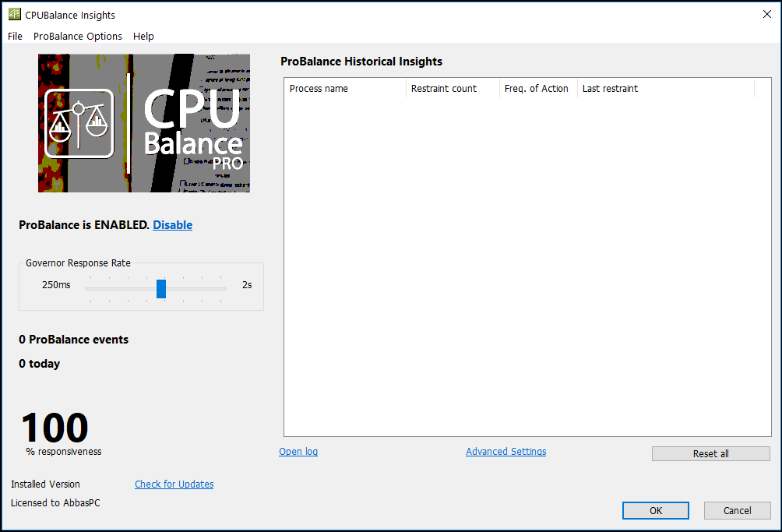This screenshot has width=782, height=532.
Task: Open Advanced Settings link
Action: tap(505, 451)
